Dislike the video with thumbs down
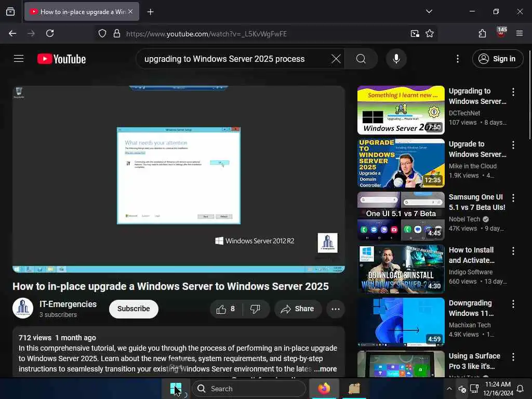This screenshot has height=399, width=532. coord(255,309)
